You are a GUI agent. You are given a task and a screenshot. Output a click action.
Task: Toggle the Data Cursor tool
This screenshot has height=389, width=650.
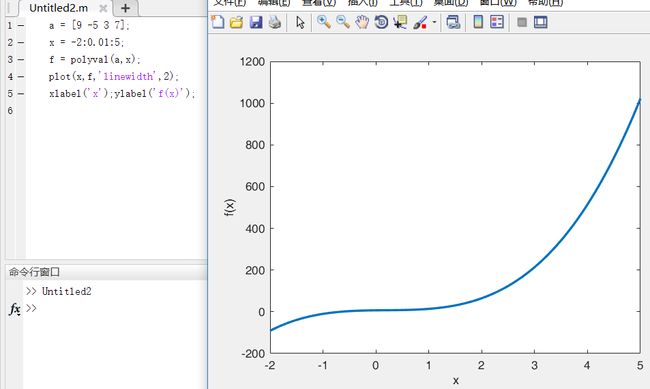pyautogui.click(x=400, y=22)
